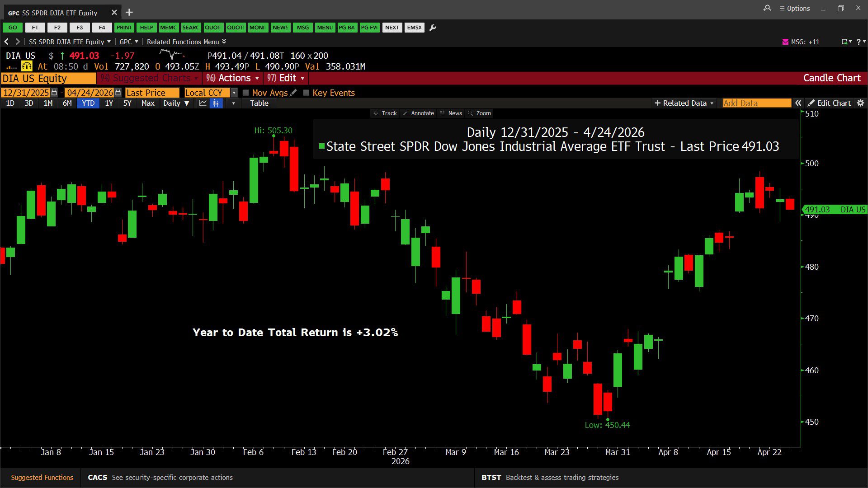Viewport: 868px width, 488px height.
Task: Click the wrench customize toolbar icon
Action: pyautogui.click(x=433, y=28)
